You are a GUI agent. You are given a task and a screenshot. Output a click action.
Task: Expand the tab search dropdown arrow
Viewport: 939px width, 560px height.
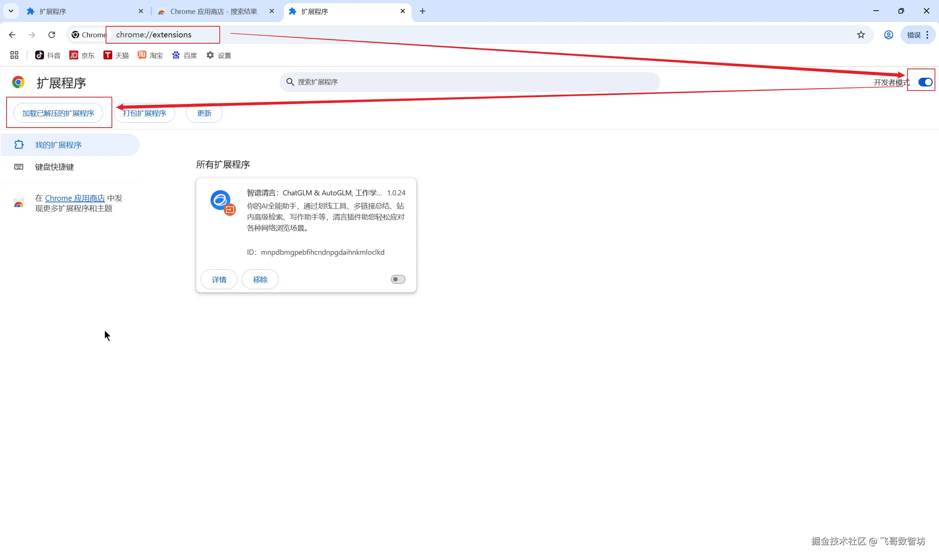coord(11,11)
